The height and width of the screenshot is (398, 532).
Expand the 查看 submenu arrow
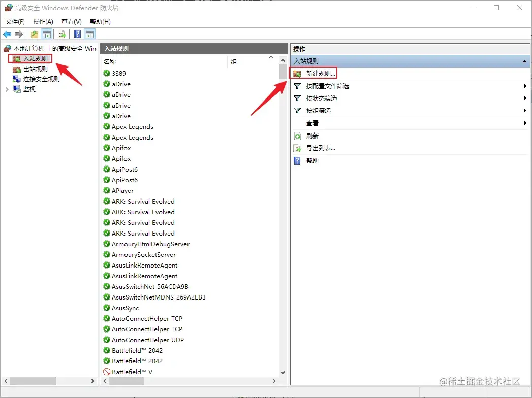[x=525, y=123]
